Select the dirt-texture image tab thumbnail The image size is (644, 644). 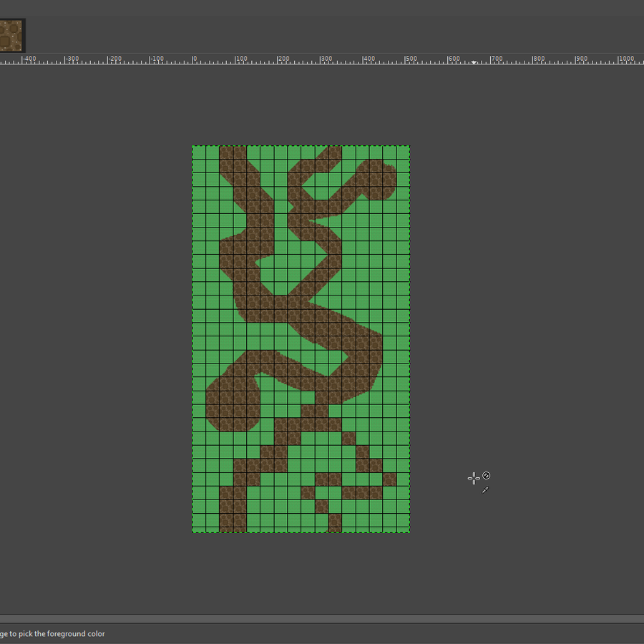pyautogui.click(x=11, y=36)
